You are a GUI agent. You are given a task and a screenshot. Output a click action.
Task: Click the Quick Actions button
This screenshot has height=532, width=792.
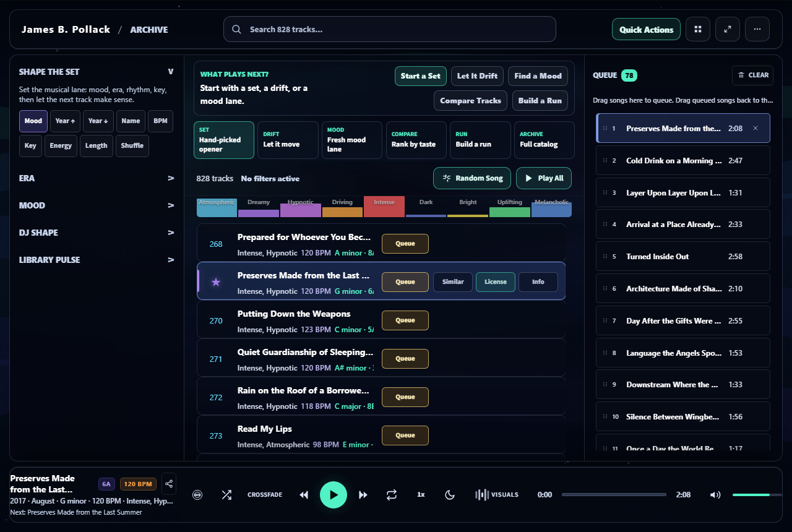pos(647,29)
